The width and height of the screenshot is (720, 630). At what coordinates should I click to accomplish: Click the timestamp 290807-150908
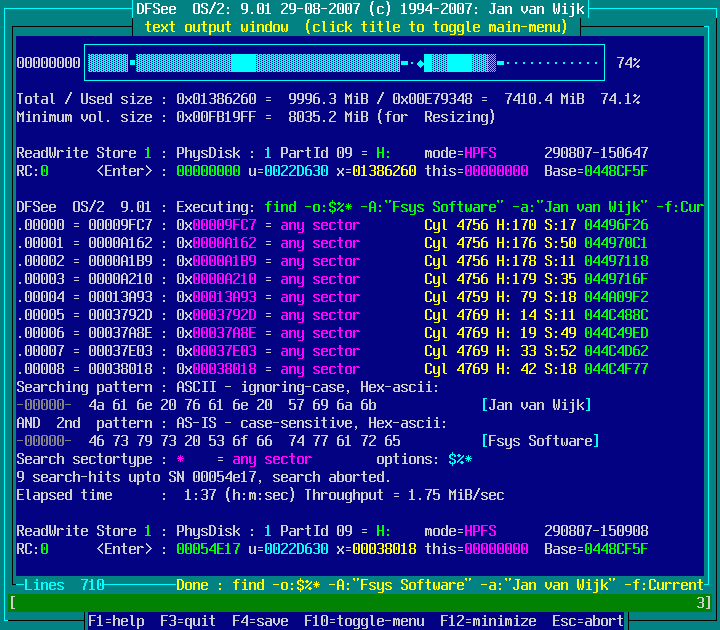click(596, 531)
